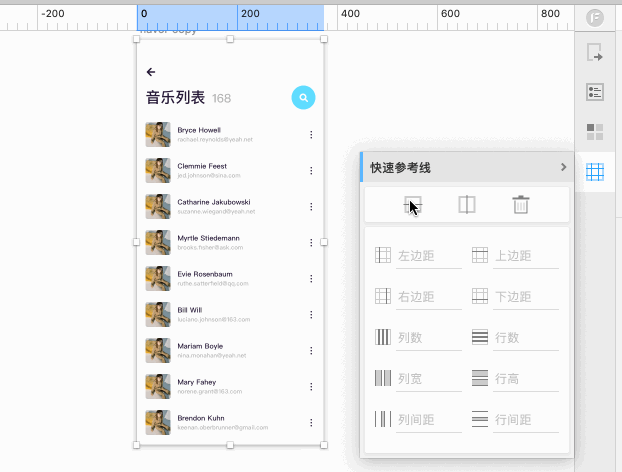
Task: Open the export artboard sidebar icon
Action: (x=595, y=52)
